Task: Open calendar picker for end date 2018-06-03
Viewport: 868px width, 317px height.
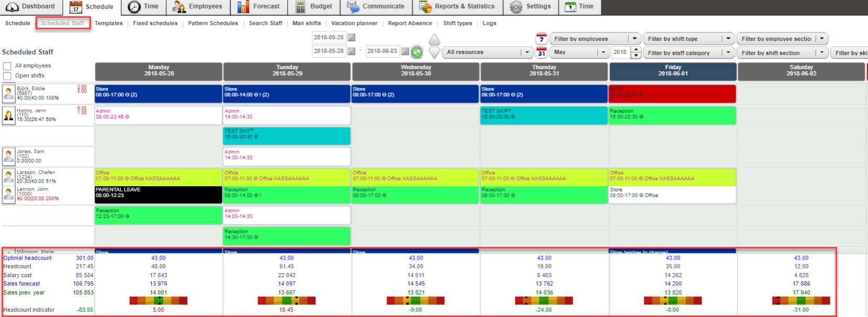Action: (x=405, y=51)
